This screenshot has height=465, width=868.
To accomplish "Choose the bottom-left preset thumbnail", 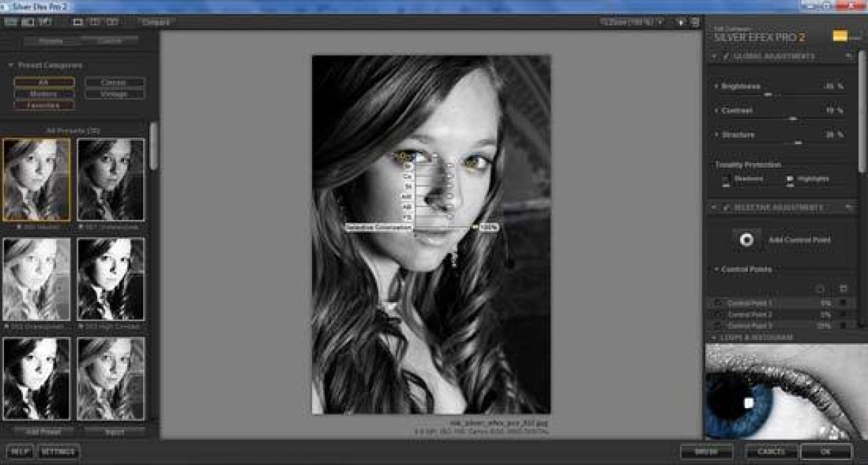I will 37,378.
